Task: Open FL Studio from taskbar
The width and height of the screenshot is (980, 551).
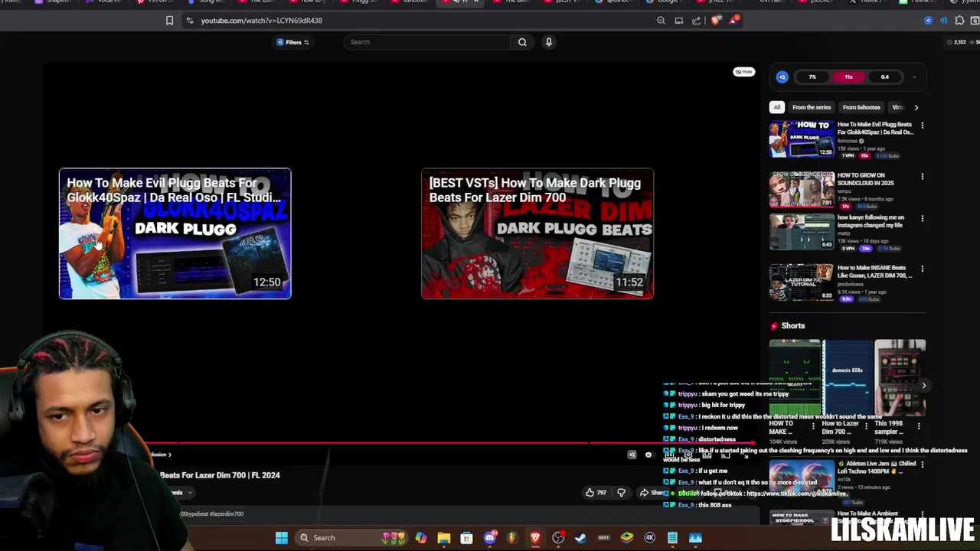Action: (x=512, y=538)
